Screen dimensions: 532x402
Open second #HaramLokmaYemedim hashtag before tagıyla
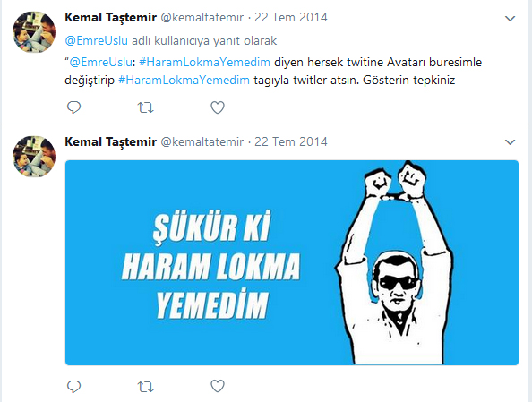[184, 81]
